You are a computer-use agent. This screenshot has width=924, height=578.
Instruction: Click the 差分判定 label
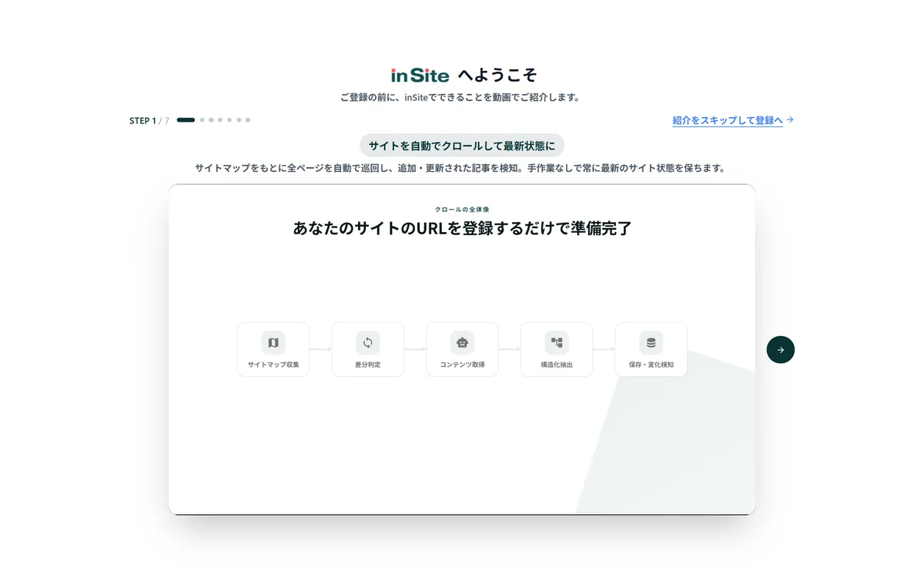[368, 365]
